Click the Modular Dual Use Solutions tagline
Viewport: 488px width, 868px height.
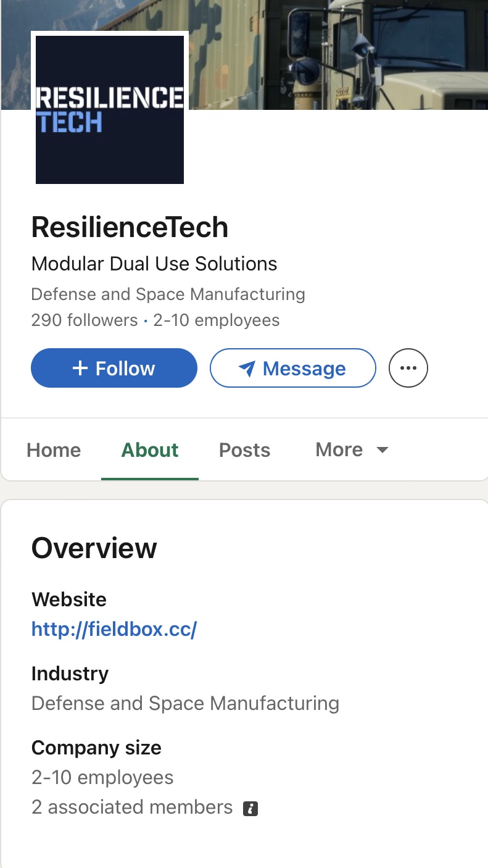[x=154, y=264]
